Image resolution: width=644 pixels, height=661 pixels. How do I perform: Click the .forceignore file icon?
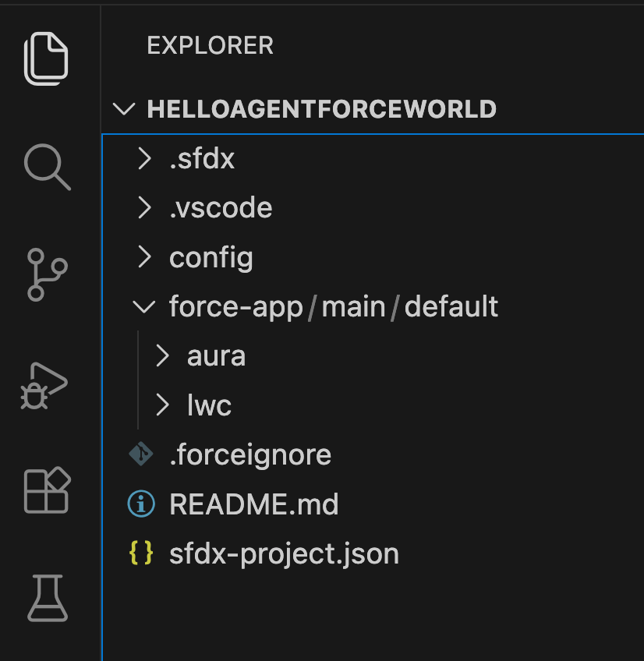(x=141, y=454)
